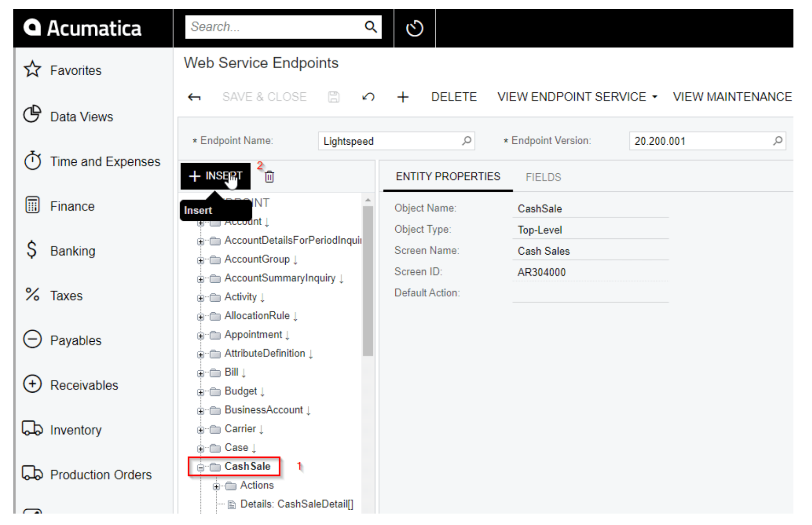Click the tree panel scrollbar thumb
Viewport: 812px width, 525px height.
[368, 281]
